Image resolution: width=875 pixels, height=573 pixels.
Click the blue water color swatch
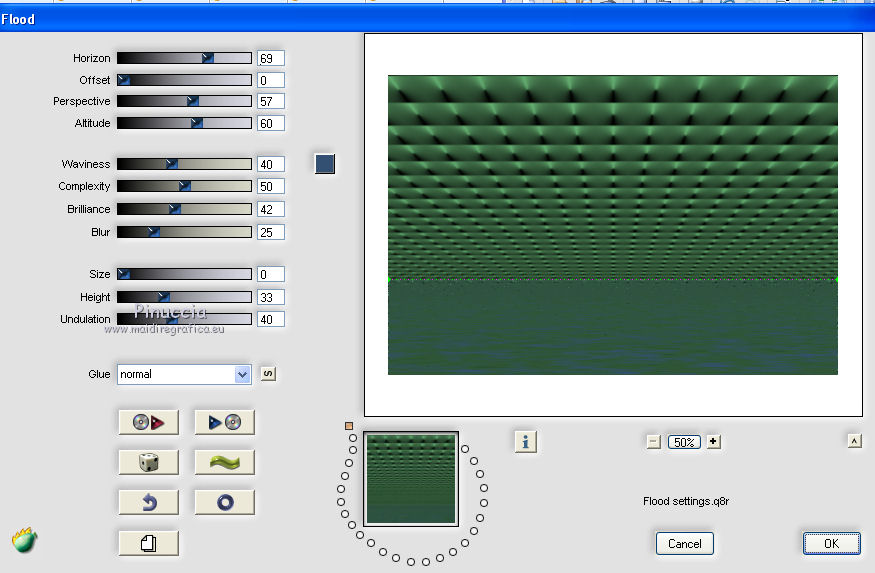(x=325, y=164)
